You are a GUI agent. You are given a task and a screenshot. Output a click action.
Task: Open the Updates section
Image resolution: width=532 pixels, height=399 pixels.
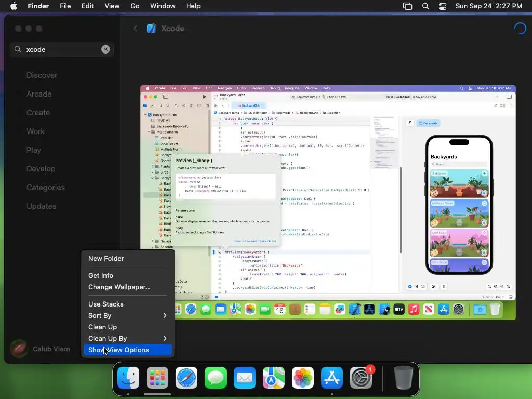click(x=42, y=206)
